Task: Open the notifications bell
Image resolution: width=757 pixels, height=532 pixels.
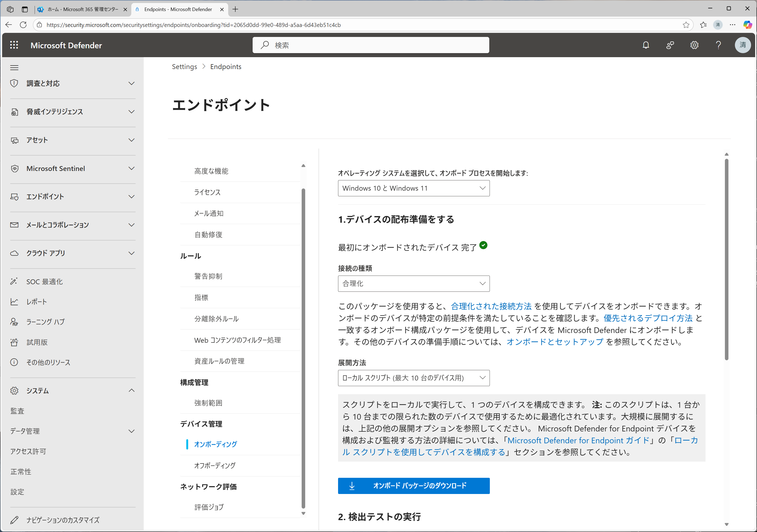Action: pos(646,45)
